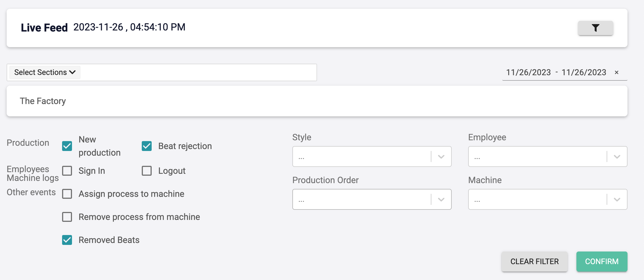Image resolution: width=644 pixels, height=280 pixels.
Task: Click the filter funnel icon button
Action: click(x=595, y=28)
